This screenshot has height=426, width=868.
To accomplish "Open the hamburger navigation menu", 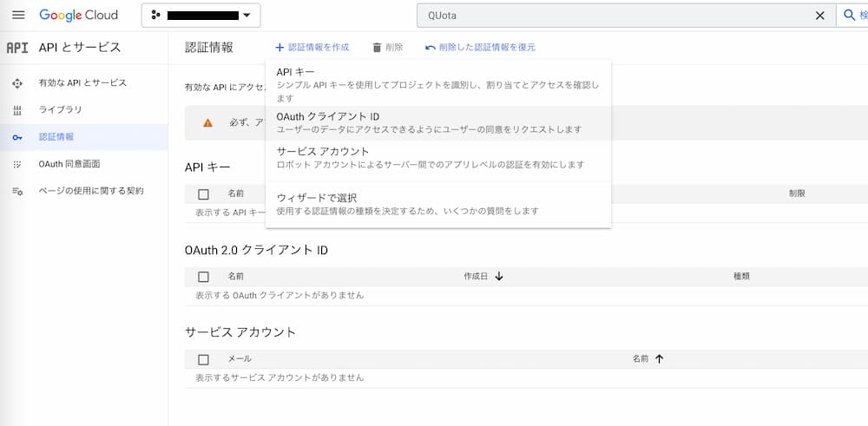I will coord(18,15).
